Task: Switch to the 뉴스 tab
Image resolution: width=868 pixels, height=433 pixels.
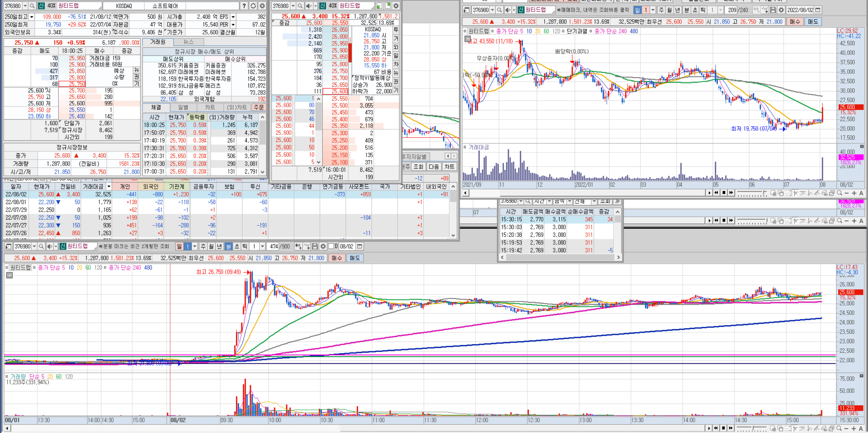Action: (188, 42)
